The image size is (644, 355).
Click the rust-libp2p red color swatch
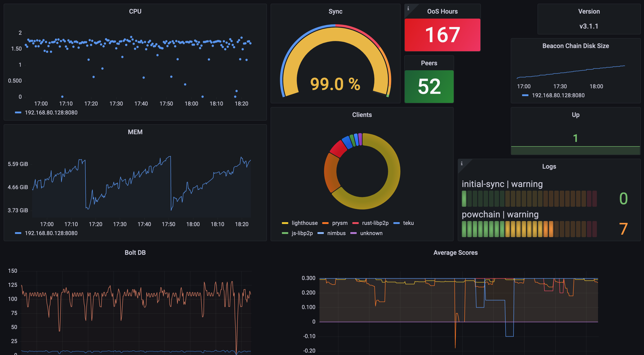(356, 223)
